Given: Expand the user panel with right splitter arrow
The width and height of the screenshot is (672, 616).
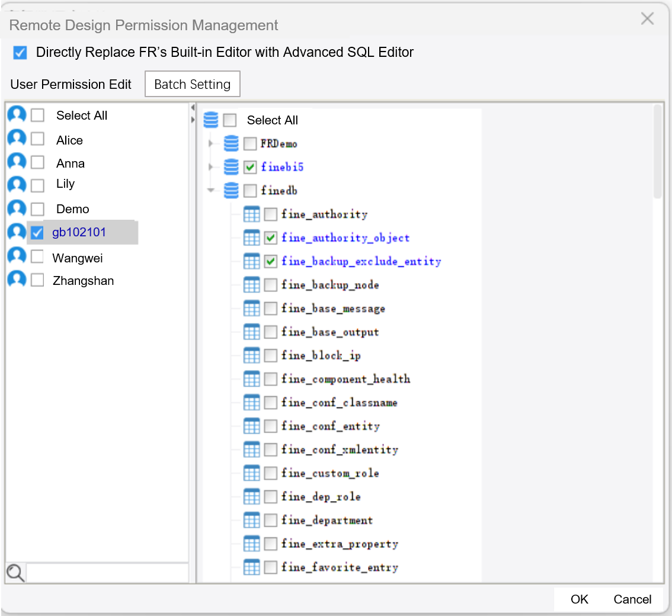Looking at the screenshot, I should 193,120.
